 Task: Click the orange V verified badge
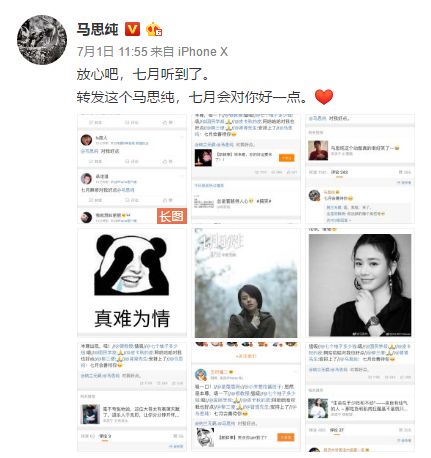[132, 29]
